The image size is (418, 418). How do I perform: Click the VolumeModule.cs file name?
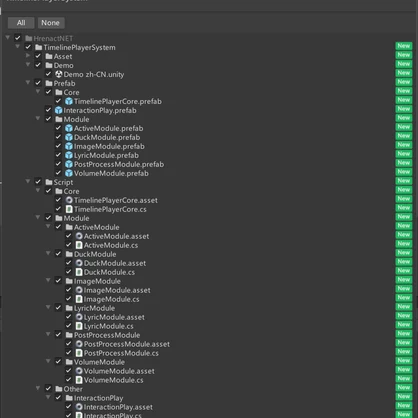113,380
